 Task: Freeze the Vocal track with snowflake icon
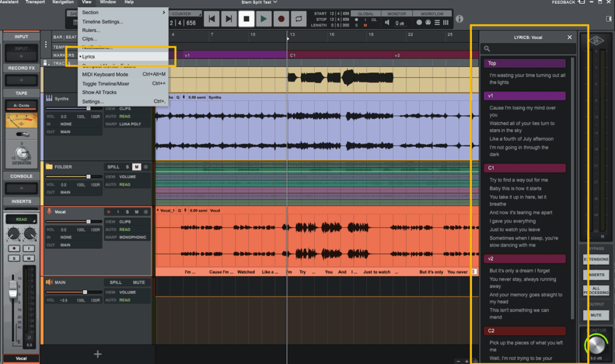[146, 212]
